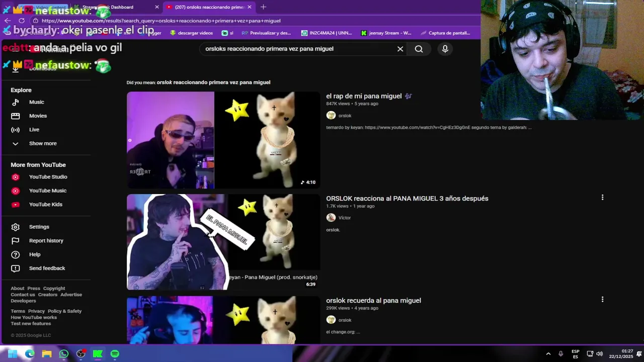This screenshot has width=644, height=362.
Task: Click the browser address bar URL
Action: click(x=161, y=21)
